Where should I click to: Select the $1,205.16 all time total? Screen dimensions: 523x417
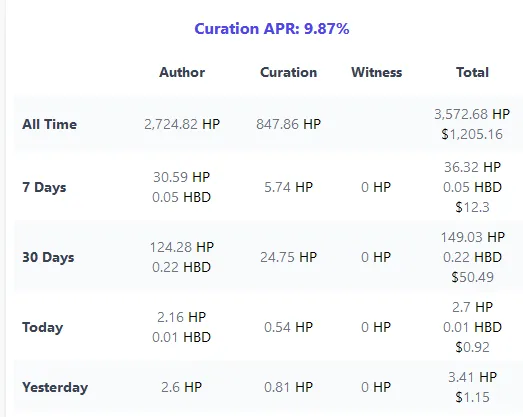(x=472, y=134)
